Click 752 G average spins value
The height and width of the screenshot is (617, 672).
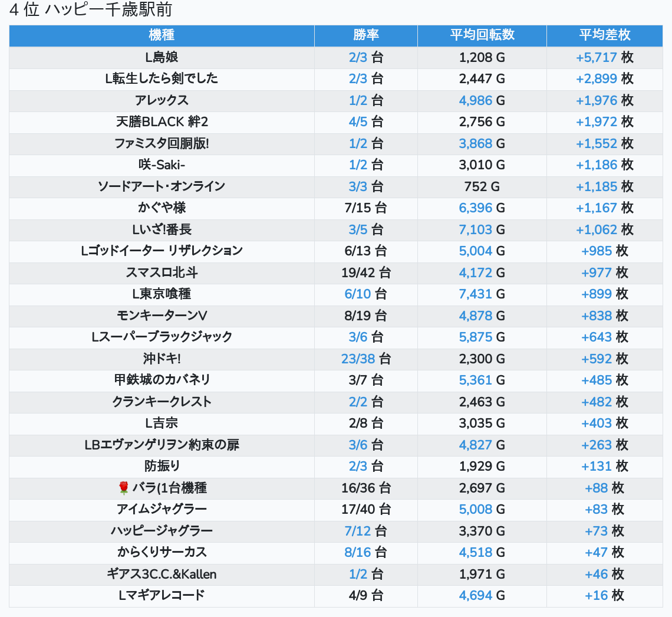[482, 186]
